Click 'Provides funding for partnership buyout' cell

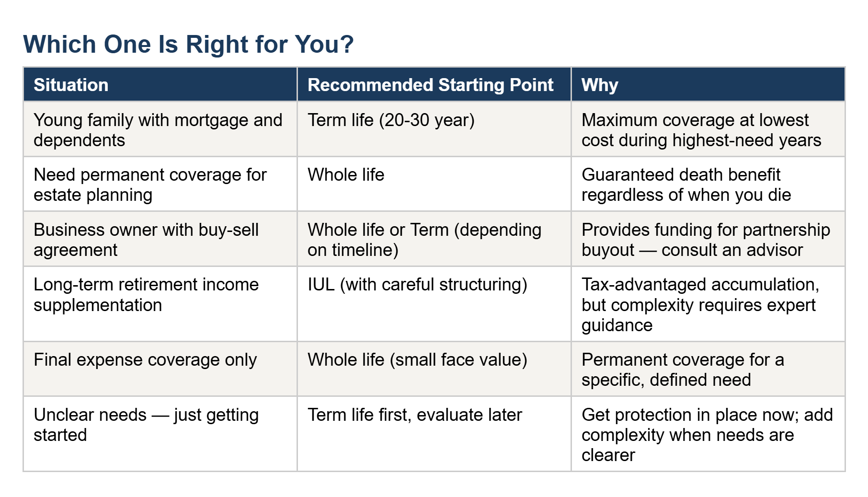tap(708, 239)
